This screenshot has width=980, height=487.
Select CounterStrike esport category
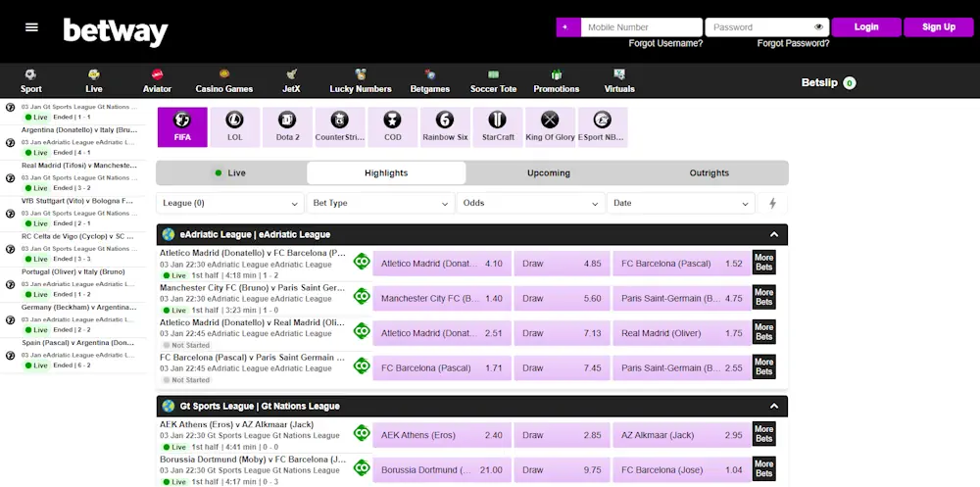point(340,127)
